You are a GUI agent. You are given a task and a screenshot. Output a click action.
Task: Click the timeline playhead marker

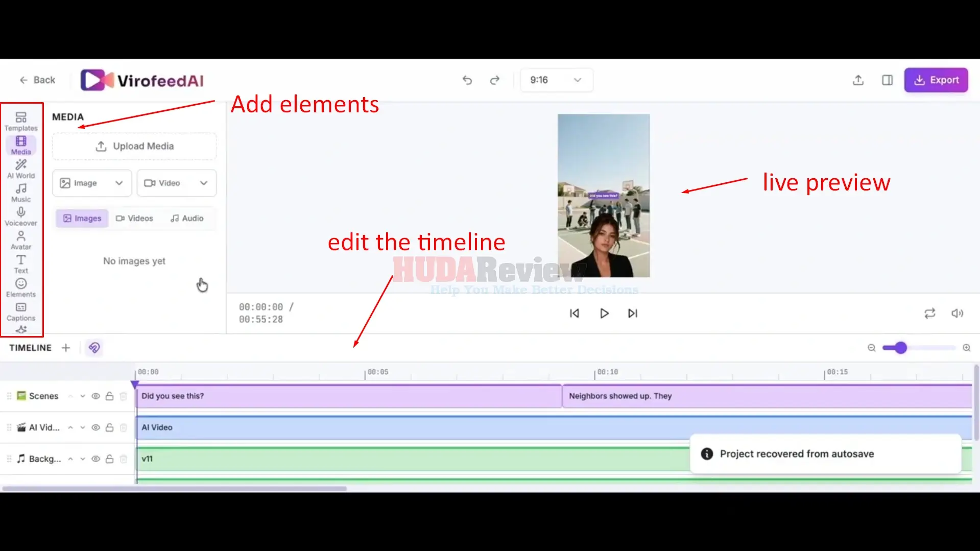click(x=135, y=384)
